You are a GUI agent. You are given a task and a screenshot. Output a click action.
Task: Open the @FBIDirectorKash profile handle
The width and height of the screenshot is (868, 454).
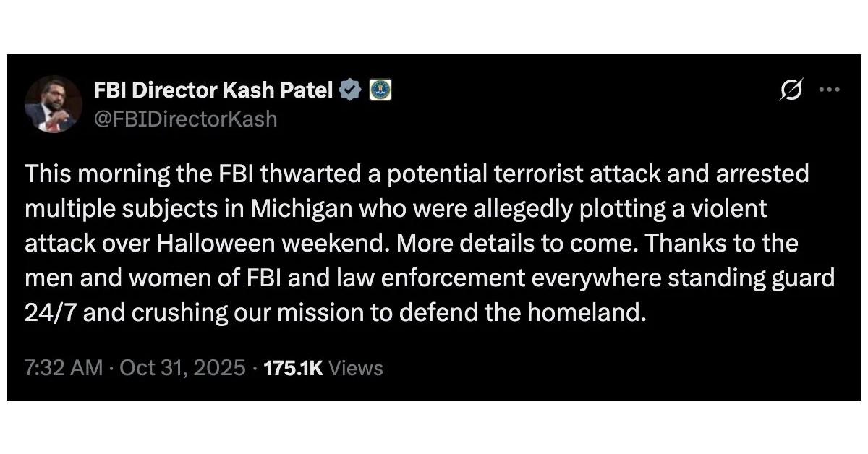(185, 119)
